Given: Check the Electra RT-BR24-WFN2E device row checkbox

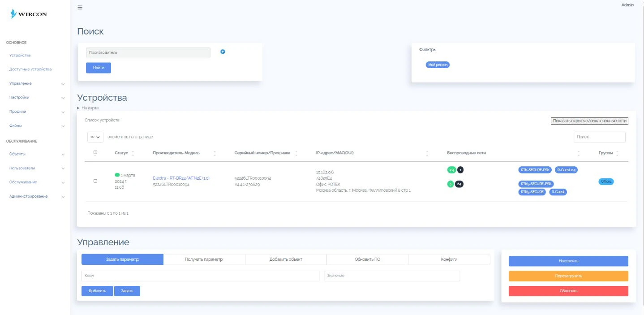Looking at the screenshot, I should (95, 181).
